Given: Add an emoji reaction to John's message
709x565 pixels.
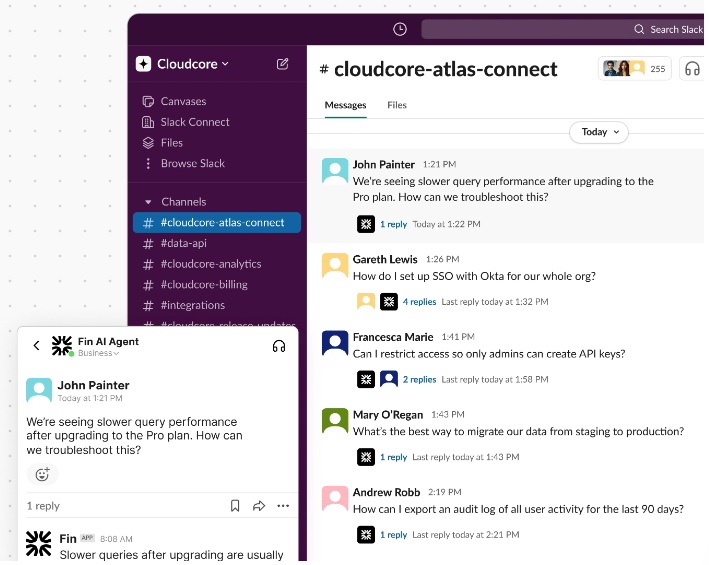Looking at the screenshot, I should (x=42, y=475).
